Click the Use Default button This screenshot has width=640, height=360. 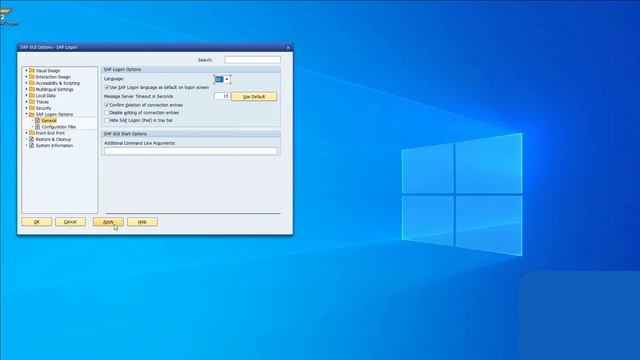pyautogui.click(x=254, y=97)
